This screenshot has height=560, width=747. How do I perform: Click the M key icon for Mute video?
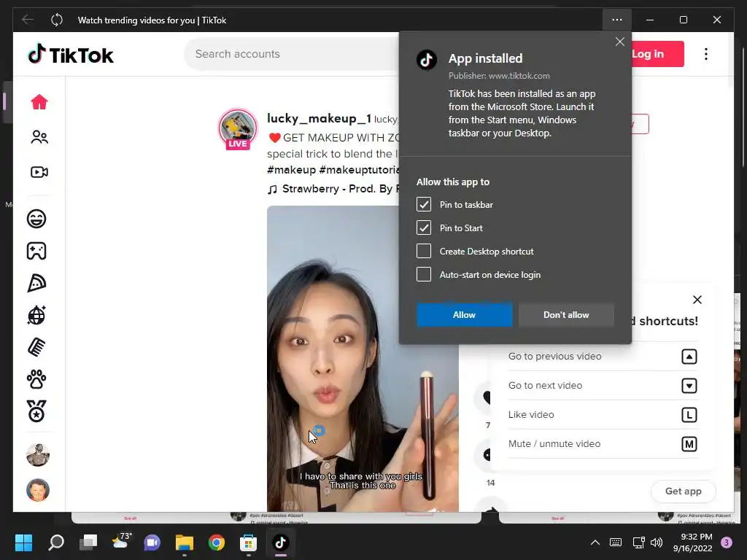pyautogui.click(x=689, y=444)
